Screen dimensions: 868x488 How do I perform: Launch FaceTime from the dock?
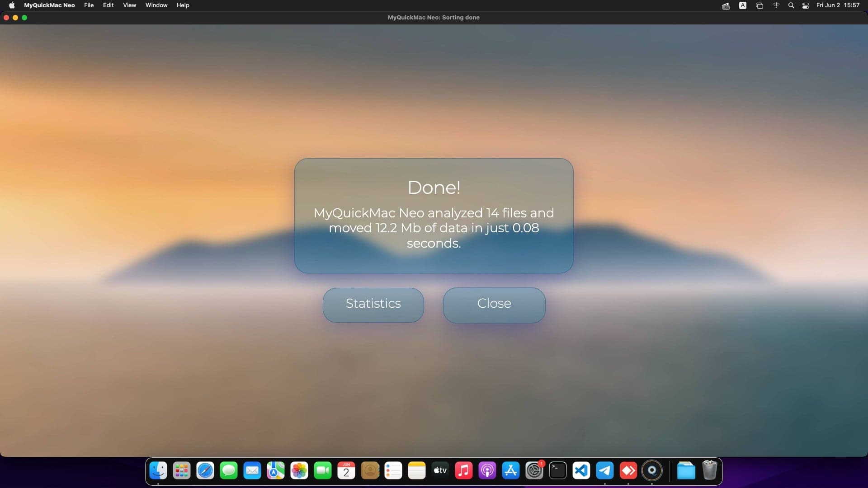click(x=323, y=471)
